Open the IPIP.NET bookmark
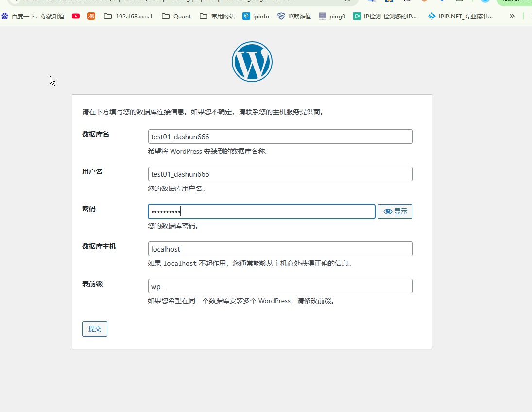 (461, 17)
